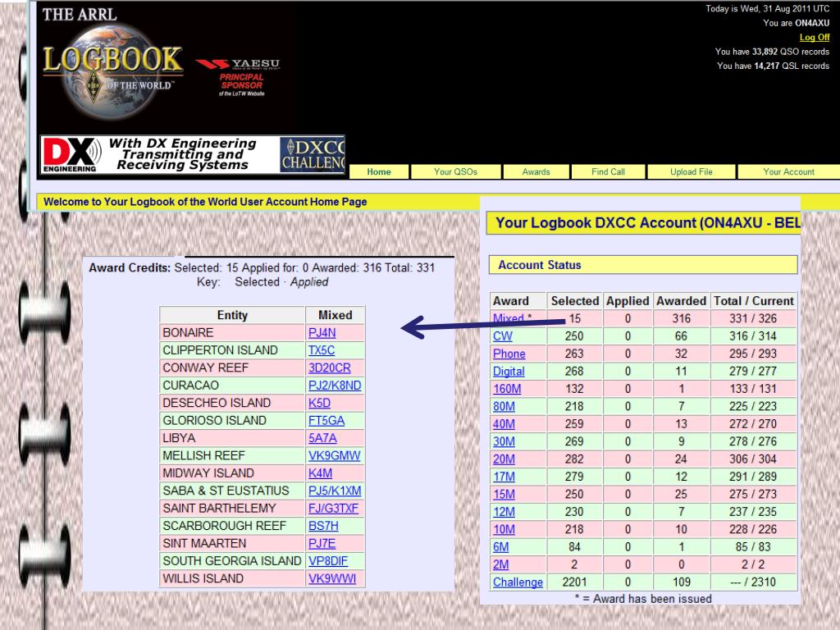The height and width of the screenshot is (630, 840).
Task: Go to the Home tab
Action: [378, 172]
